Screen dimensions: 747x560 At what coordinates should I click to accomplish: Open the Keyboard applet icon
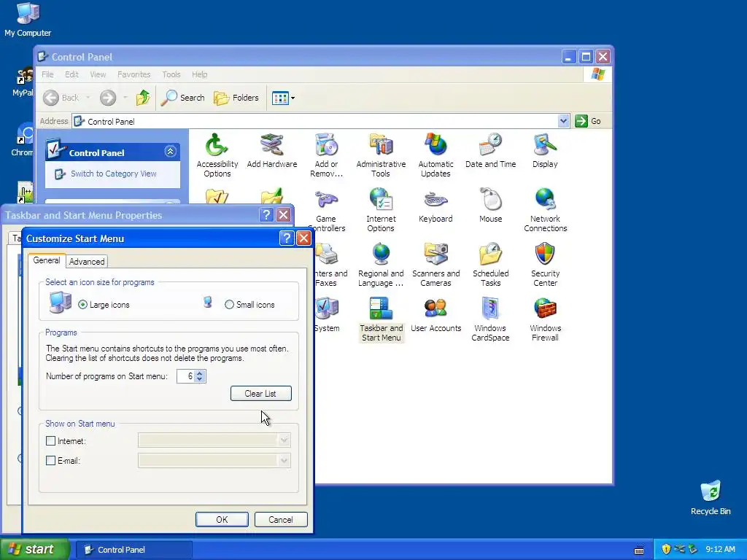tap(436, 205)
